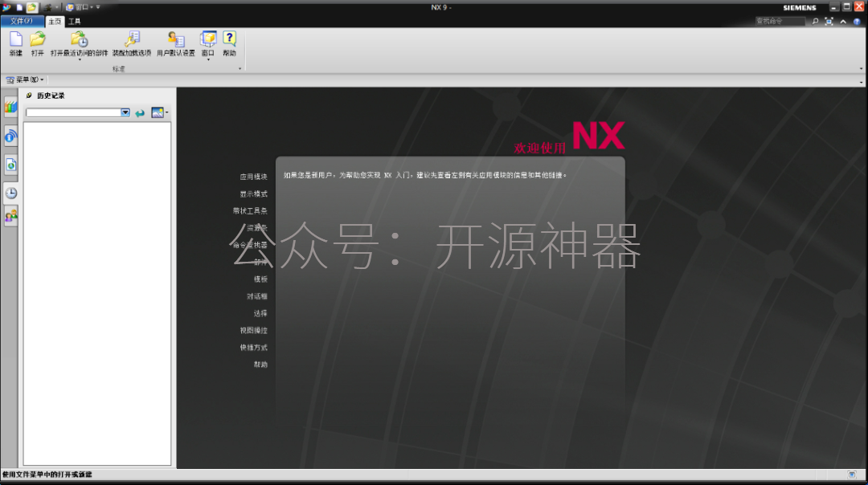
Task: Open the document palette tab in resource bar
Action: pos(10,165)
